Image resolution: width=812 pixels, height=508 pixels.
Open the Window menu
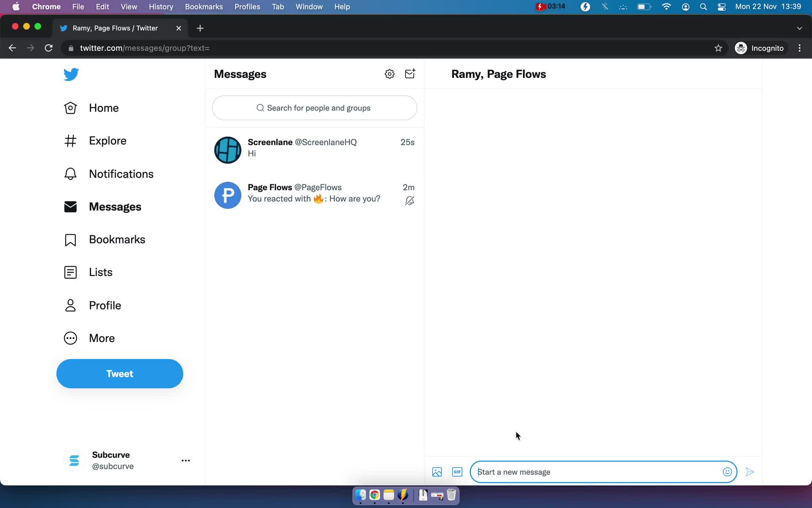(x=309, y=7)
